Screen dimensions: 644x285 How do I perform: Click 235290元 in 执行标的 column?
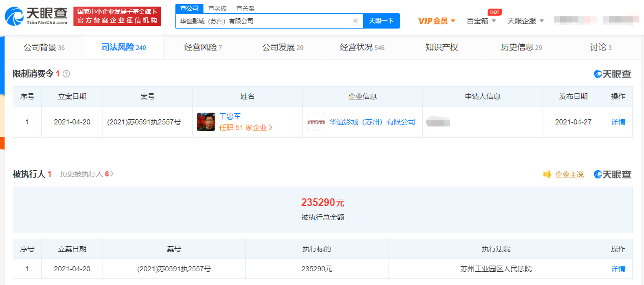[317, 269]
